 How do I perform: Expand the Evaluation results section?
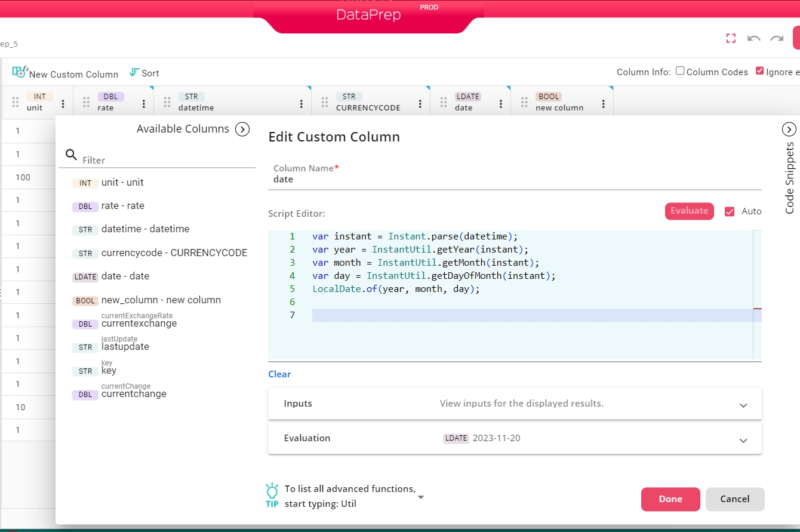[743, 440]
